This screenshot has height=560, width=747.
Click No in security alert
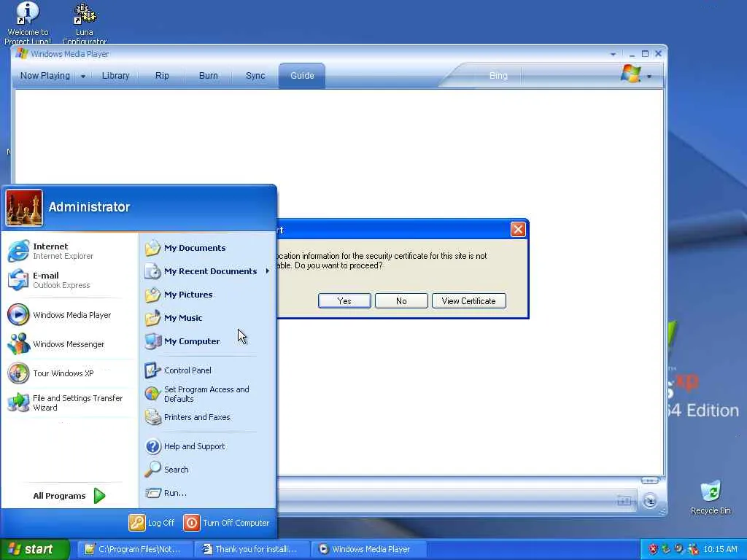click(x=401, y=301)
